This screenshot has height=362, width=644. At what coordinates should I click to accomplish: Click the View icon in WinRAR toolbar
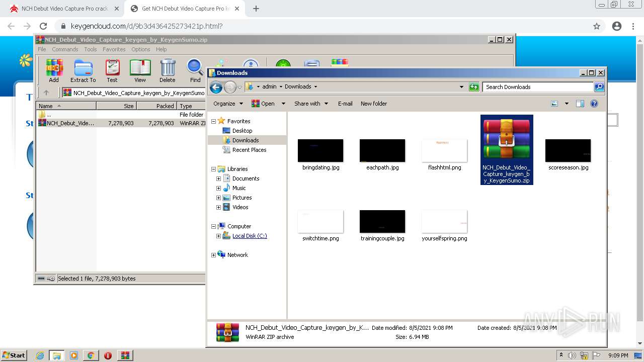click(x=140, y=70)
